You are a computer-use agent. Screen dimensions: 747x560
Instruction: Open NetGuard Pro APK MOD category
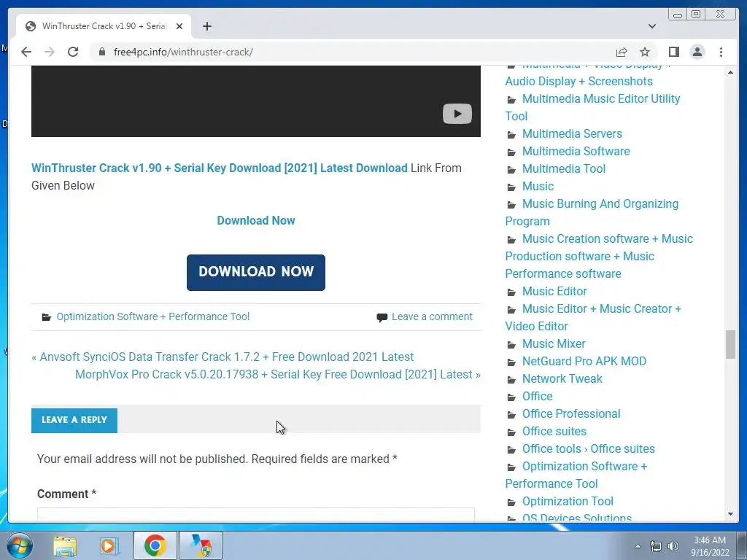(x=584, y=361)
